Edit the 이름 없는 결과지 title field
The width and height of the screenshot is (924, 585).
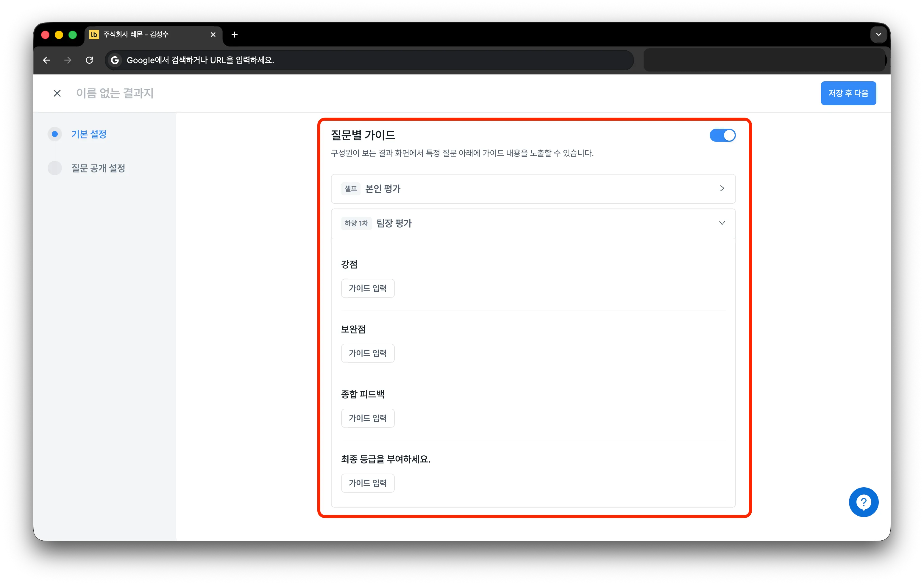(115, 93)
